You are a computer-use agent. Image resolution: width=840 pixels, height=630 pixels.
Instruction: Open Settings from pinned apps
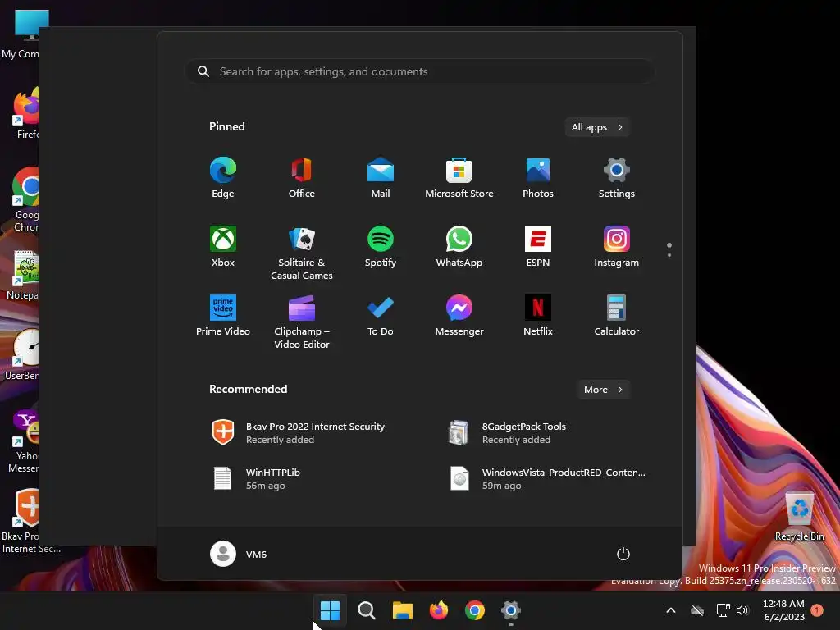pyautogui.click(x=617, y=177)
